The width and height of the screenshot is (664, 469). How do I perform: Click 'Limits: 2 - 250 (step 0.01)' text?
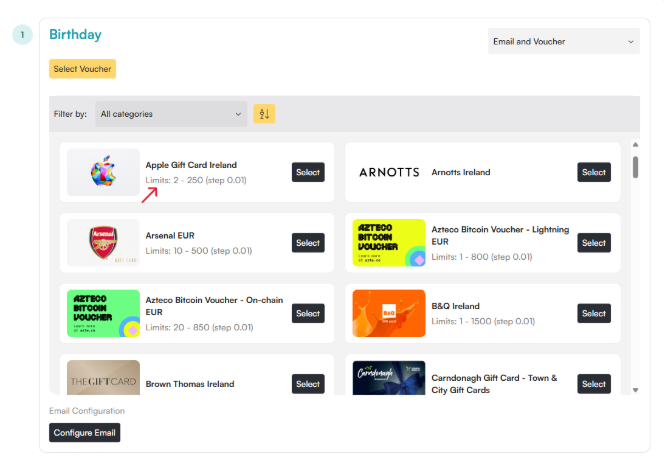[196, 180]
